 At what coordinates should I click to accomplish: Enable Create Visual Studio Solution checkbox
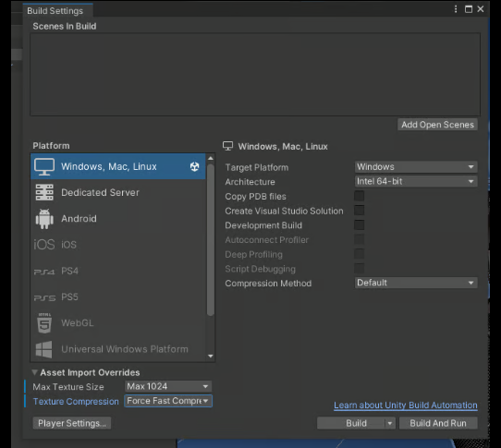(x=360, y=211)
